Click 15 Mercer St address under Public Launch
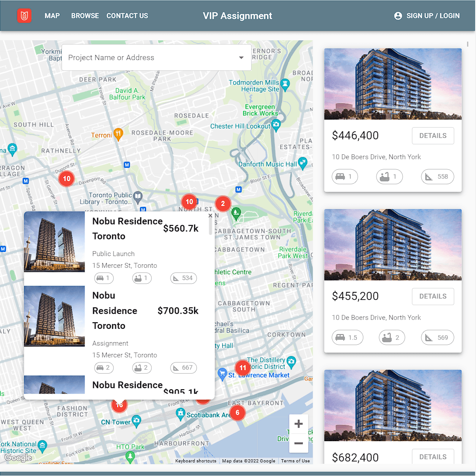 click(x=124, y=266)
